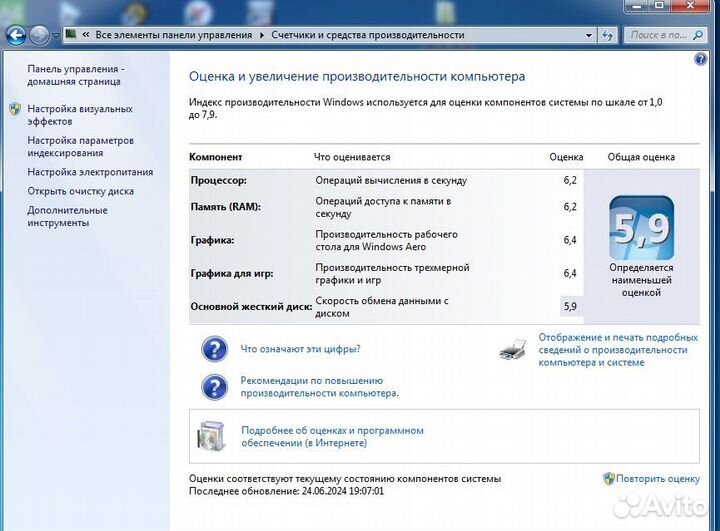Click the greyed forward navigation arrow
Screen dimensions: 720x531
point(39,35)
